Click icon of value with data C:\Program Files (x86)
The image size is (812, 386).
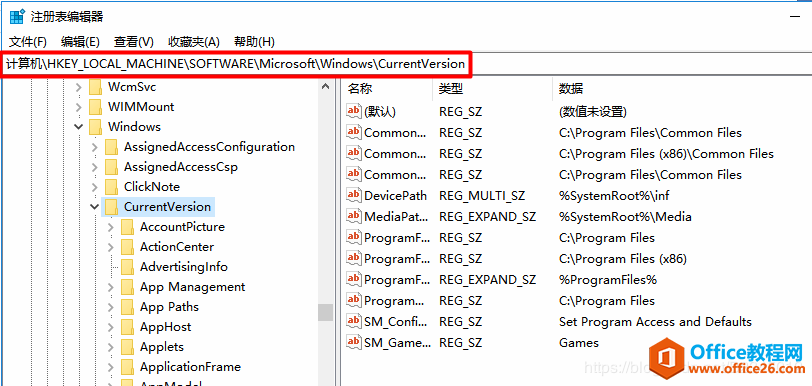pos(354,258)
